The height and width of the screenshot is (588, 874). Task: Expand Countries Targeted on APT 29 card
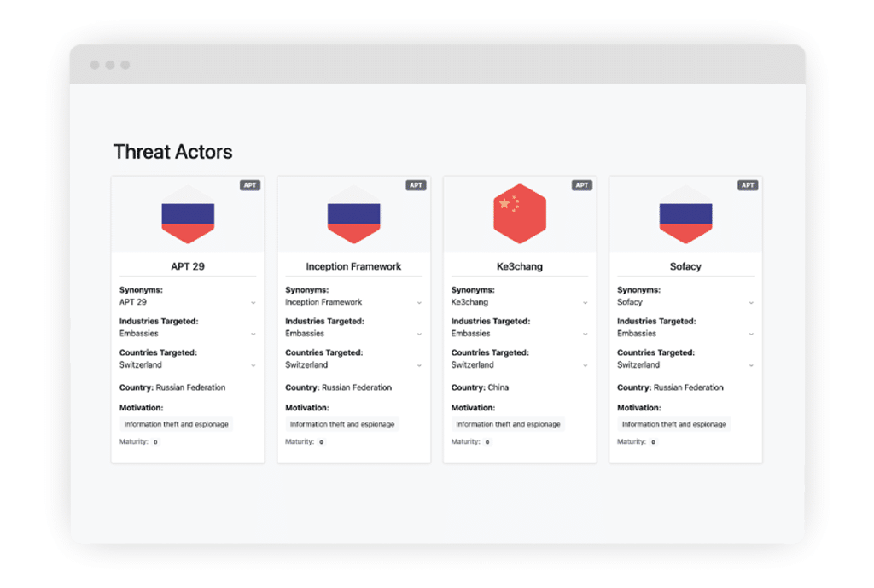(253, 365)
